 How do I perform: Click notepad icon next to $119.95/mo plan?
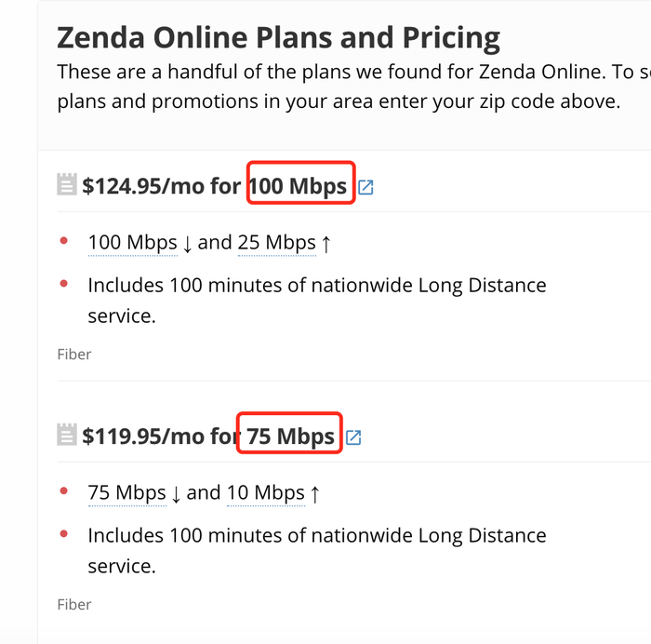tap(66, 435)
